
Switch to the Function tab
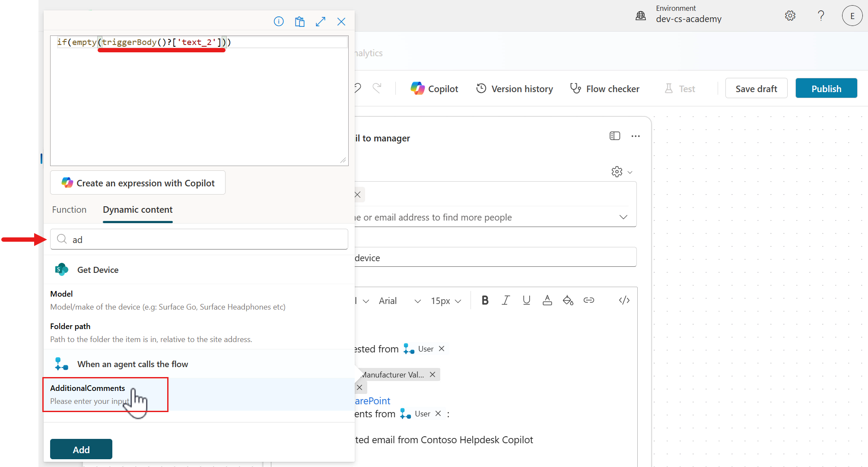(69, 210)
